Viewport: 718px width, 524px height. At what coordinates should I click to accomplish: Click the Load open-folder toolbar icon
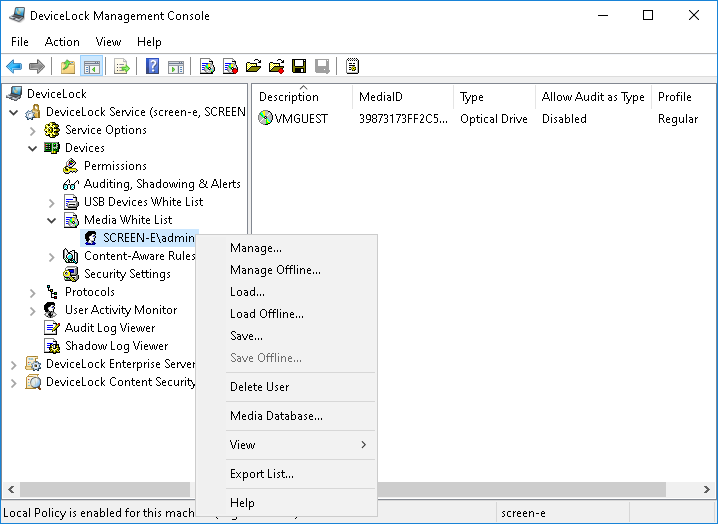point(253,67)
